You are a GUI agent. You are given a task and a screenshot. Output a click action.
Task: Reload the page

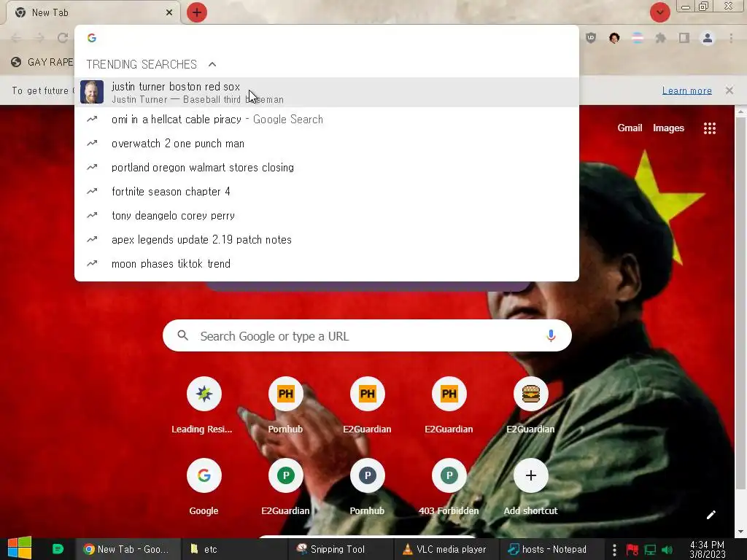(x=63, y=38)
